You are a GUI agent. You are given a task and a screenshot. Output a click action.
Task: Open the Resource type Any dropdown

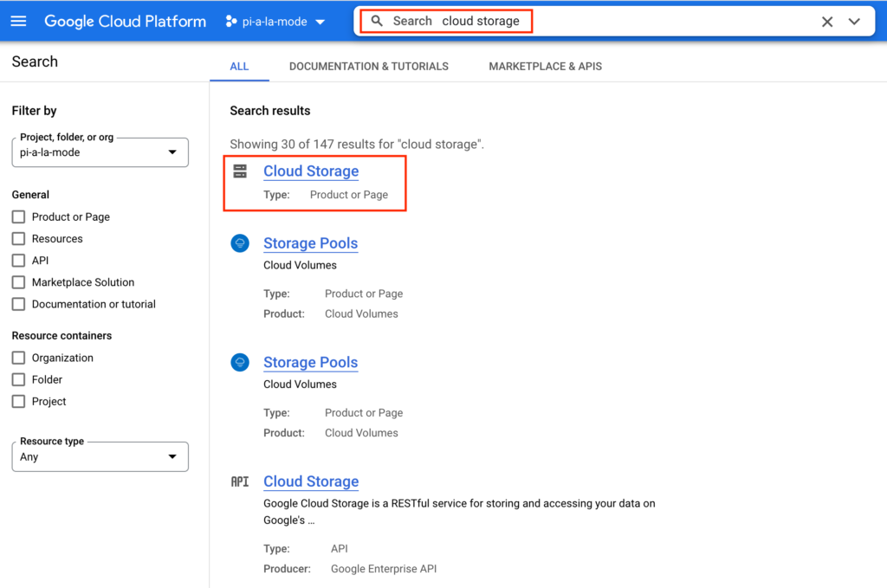click(100, 457)
